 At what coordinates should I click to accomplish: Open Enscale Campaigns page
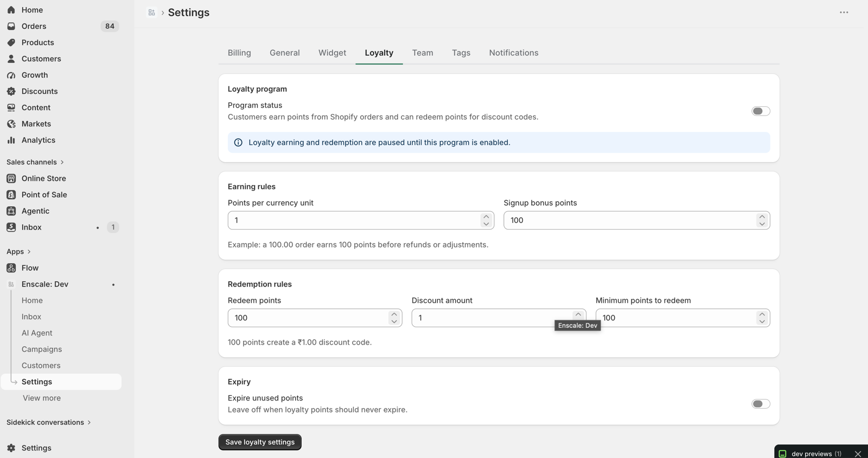click(x=42, y=349)
